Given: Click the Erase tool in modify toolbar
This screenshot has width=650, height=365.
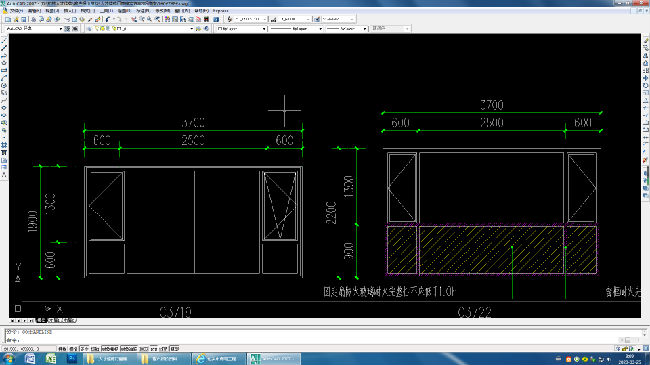Looking at the screenshot, I should tap(646, 40).
